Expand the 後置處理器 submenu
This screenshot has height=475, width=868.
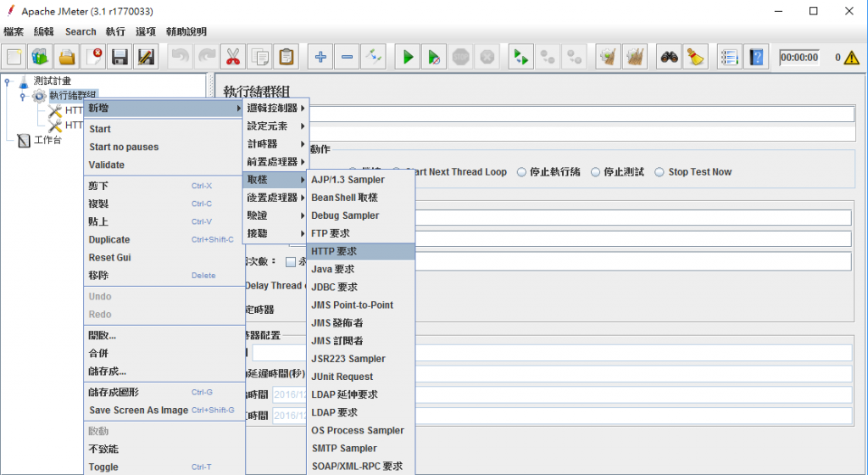275,198
